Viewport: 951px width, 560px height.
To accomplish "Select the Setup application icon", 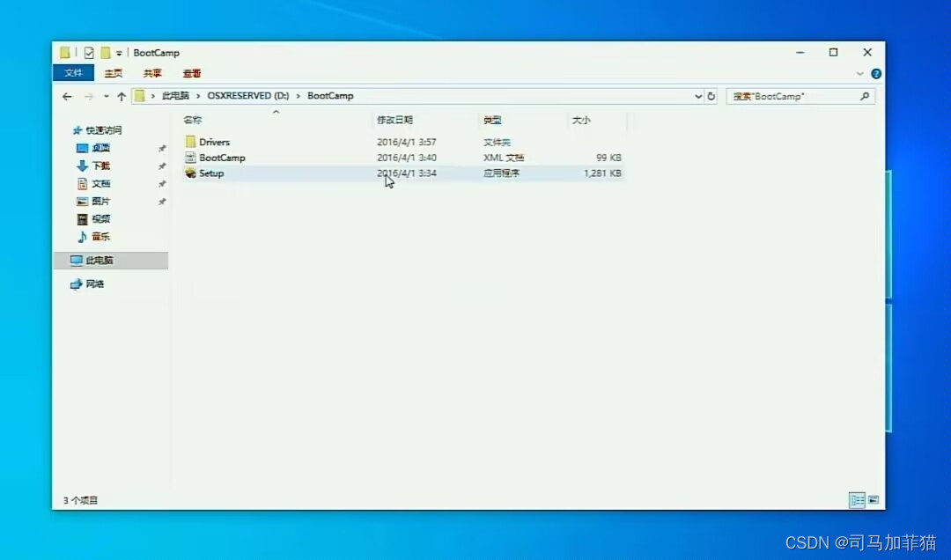I will [190, 173].
